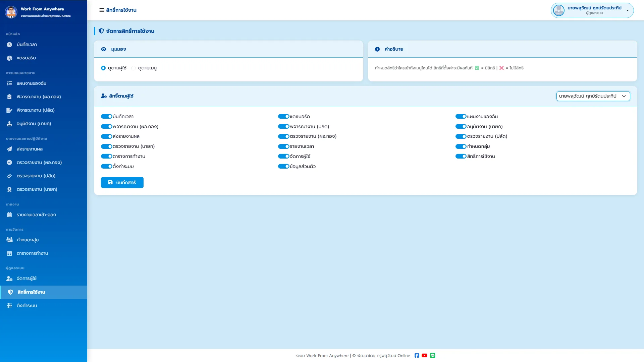Toggle the จัดการผู้ใช้ permission switch

(x=284, y=157)
